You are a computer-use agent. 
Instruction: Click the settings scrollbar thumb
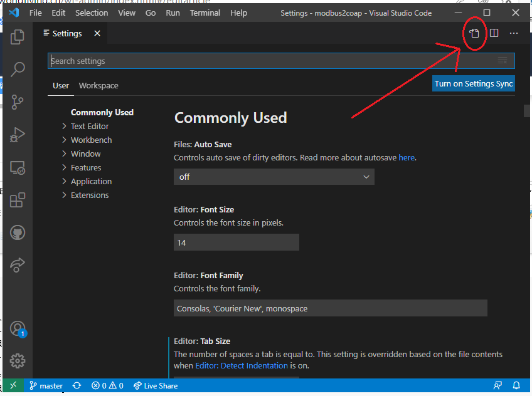[x=527, y=111]
